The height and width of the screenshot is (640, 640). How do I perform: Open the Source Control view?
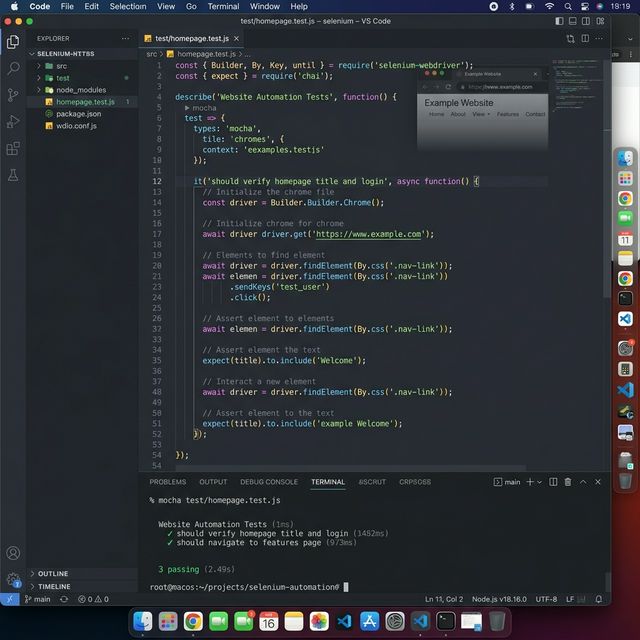tap(13, 95)
